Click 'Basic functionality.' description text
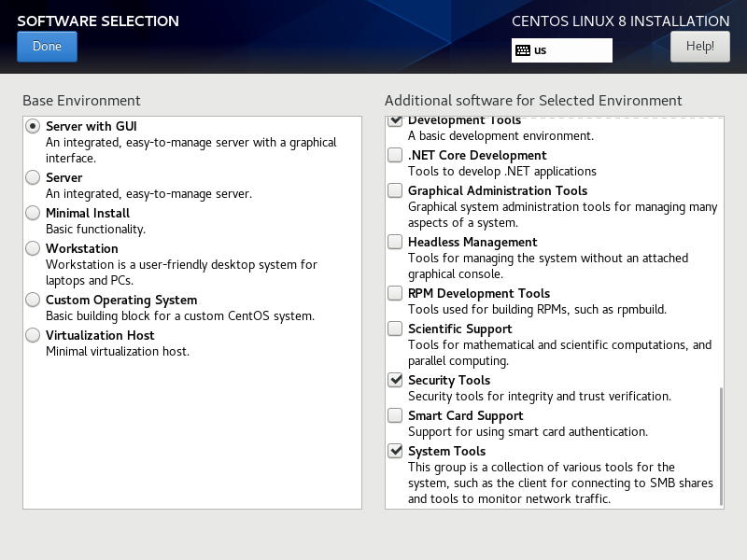Screen dimensions: 747x560 (96, 230)
